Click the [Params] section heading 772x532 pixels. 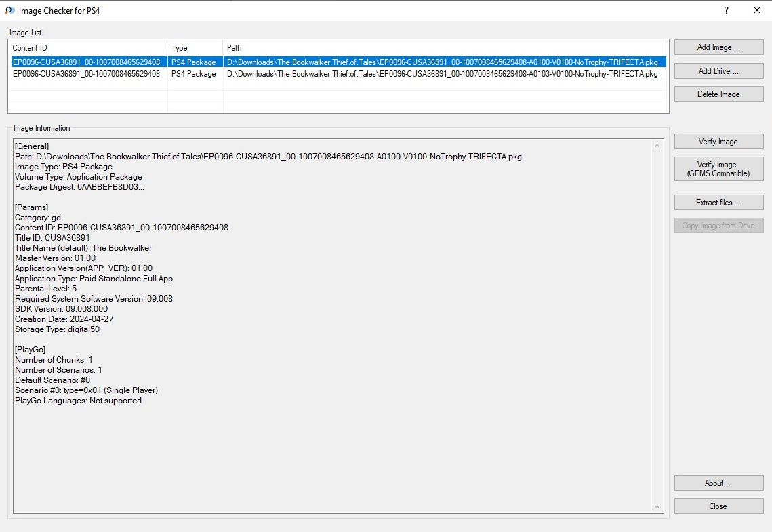(31, 207)
